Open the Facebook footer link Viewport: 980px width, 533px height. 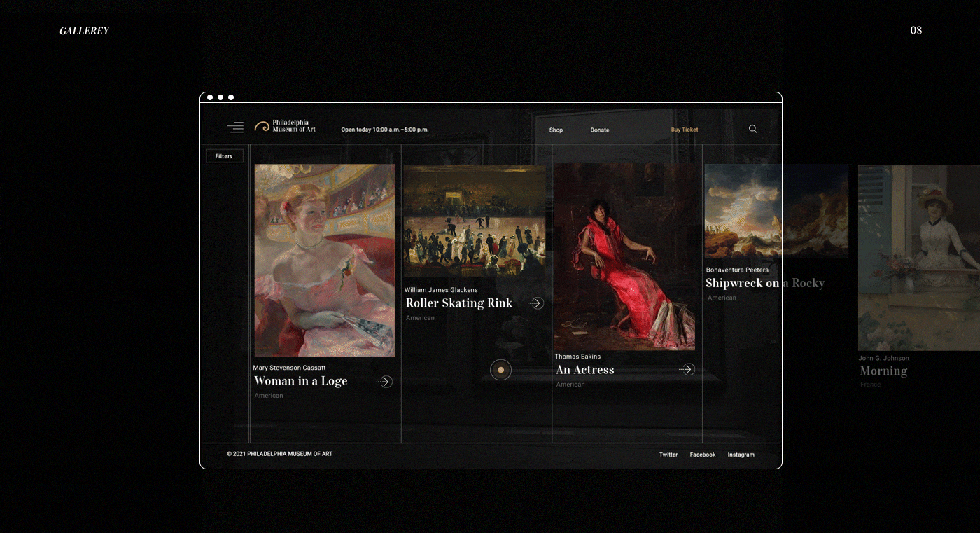click(x=703, y=455)
